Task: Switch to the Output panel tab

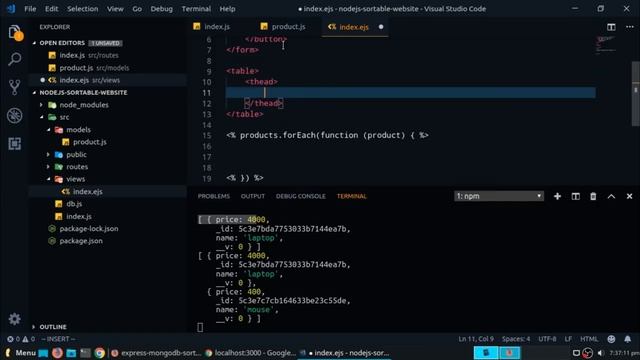Action: coord(253,196)
